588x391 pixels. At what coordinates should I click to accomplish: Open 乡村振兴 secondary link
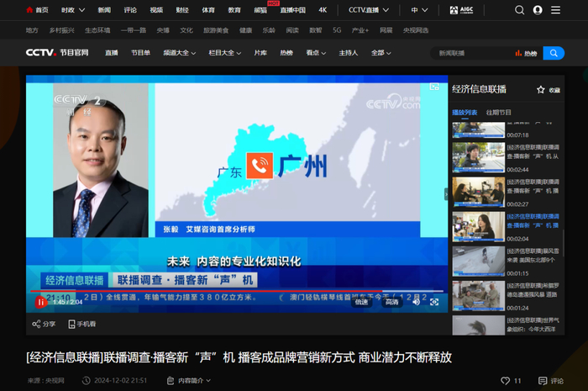click(x=62, y=30)
